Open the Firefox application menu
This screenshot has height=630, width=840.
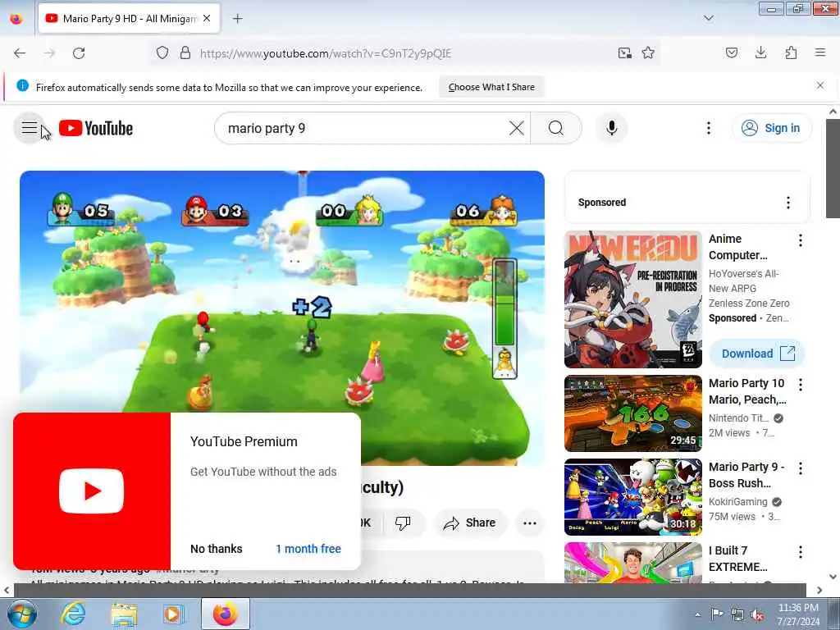820,53
